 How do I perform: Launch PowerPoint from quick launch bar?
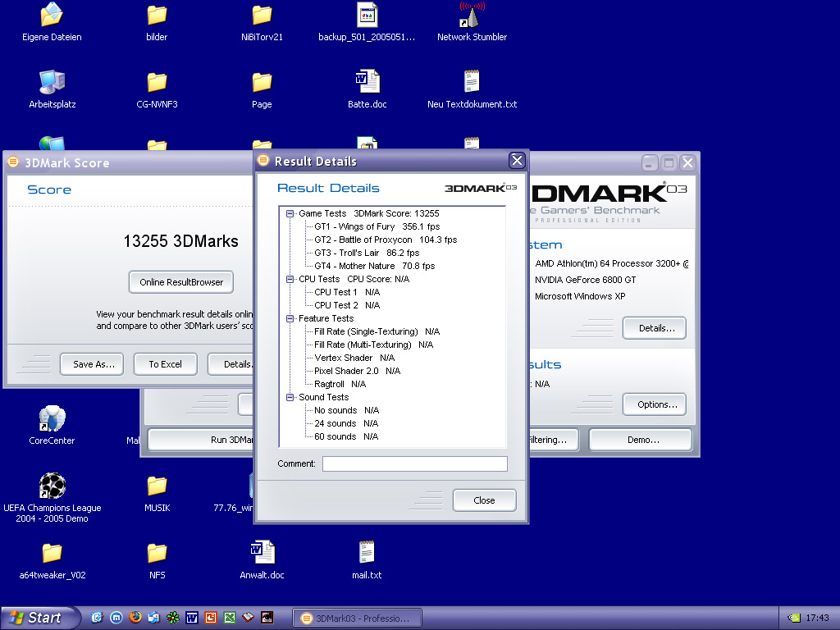(x=211, y=618)
